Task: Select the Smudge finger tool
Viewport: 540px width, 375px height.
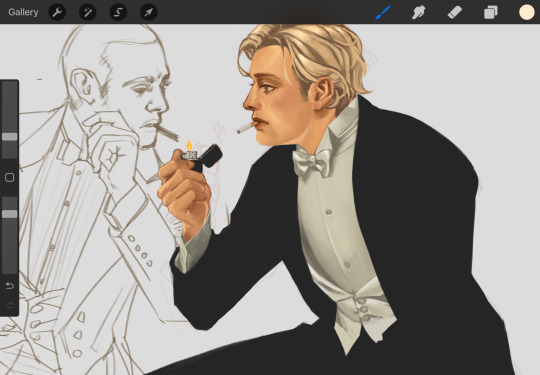Action: [x=419, y=12]
